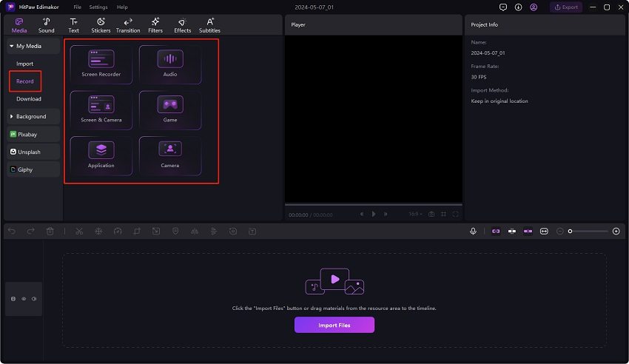Start Game recording mode
The height and width of the screenshot is (364, 629).
click(x=170, y=109)
